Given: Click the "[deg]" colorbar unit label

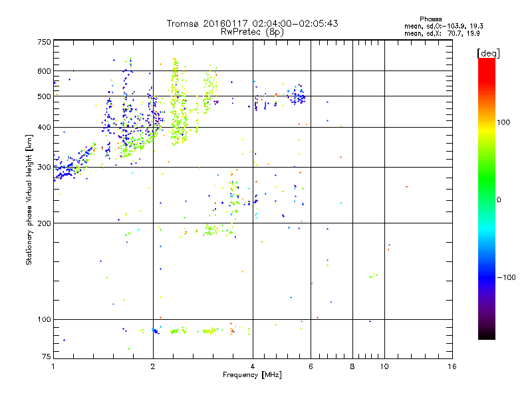Looking at the screenshot, I should tap(488, 53).
